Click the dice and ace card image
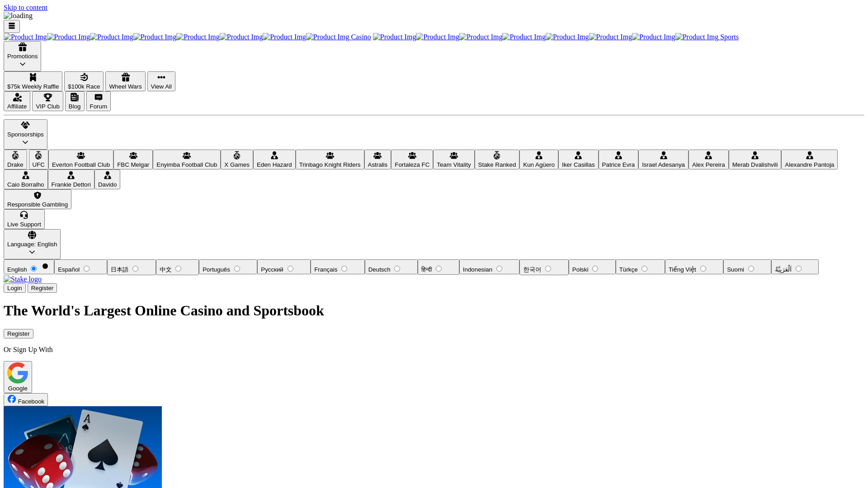This screenshot has width=868, height=488. tap(83, 447)
